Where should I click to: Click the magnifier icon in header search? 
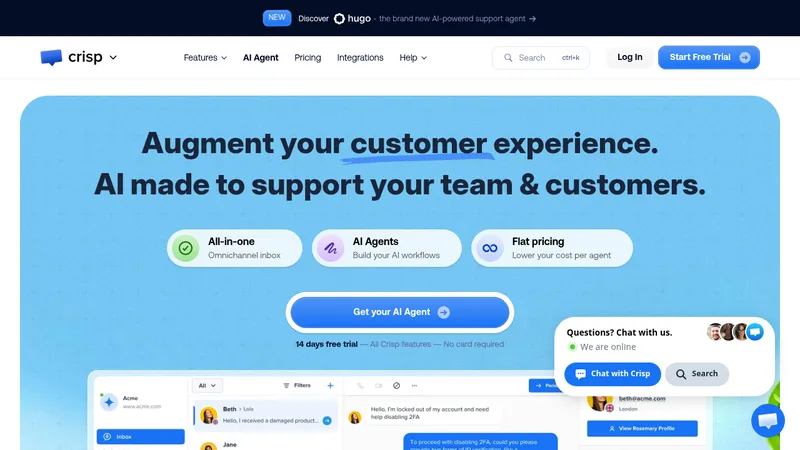pos(508,58)
